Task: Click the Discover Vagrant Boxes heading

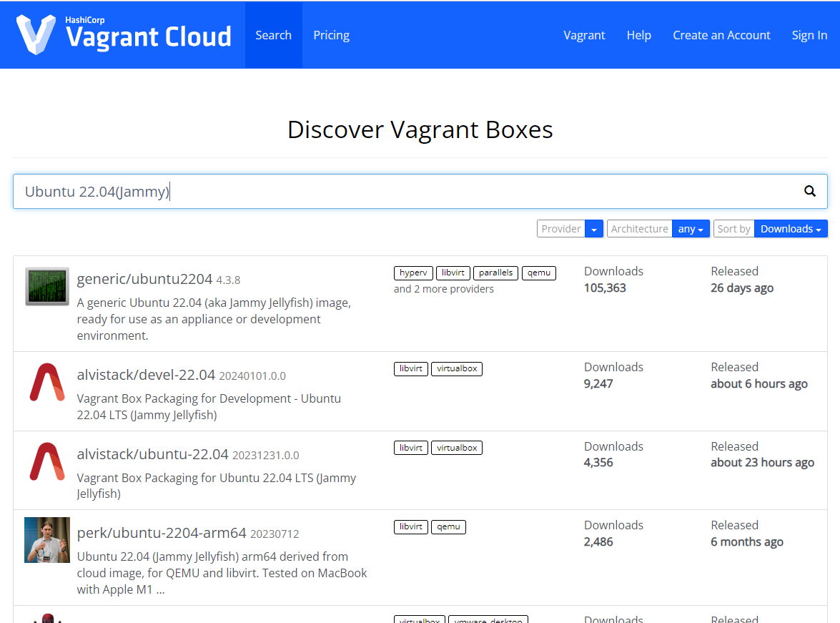Action: tap(420, 129)
